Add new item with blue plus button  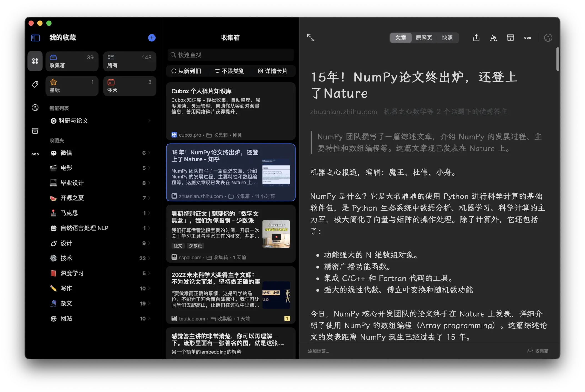click(152, 38)
